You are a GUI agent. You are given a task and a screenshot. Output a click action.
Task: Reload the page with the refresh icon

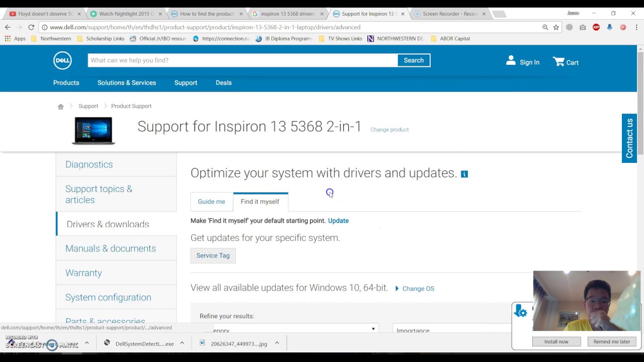pyautogui.click(x=31, y=27)
